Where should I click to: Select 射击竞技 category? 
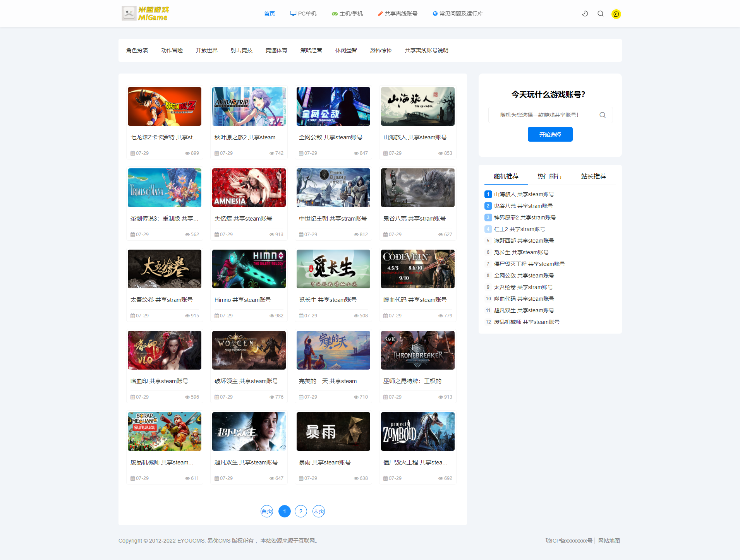click(x=242, y=50)
